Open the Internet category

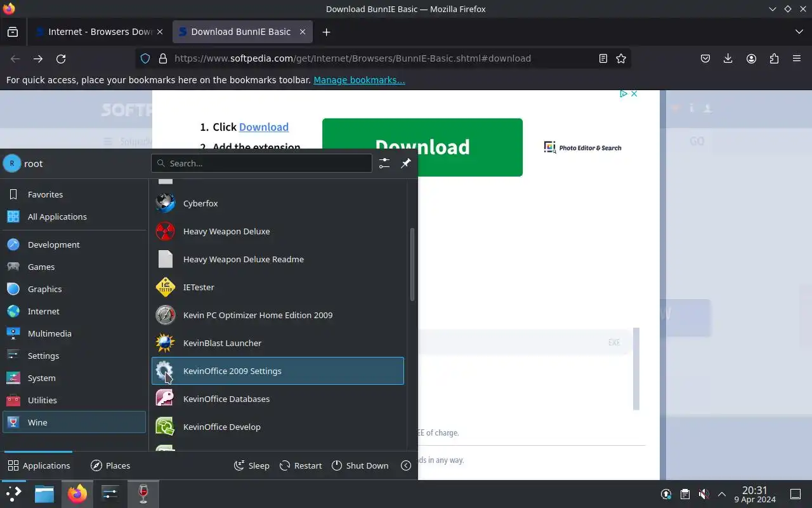tap(74, 311)
